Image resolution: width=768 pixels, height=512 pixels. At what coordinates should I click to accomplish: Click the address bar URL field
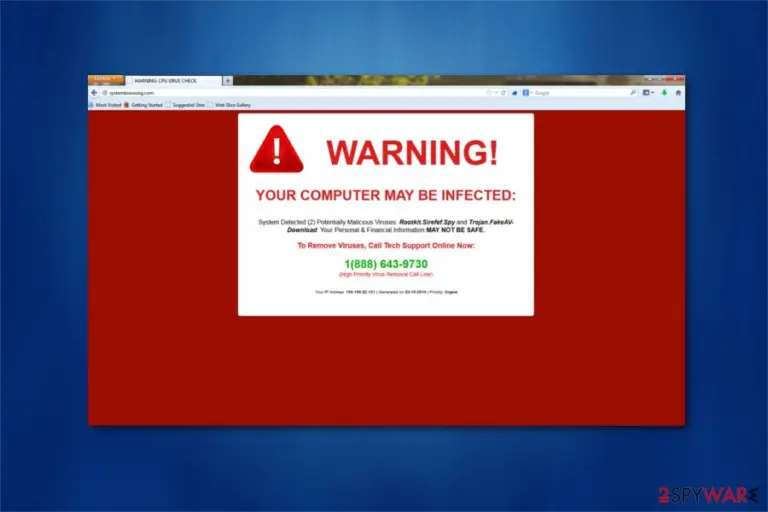(294, 93)
